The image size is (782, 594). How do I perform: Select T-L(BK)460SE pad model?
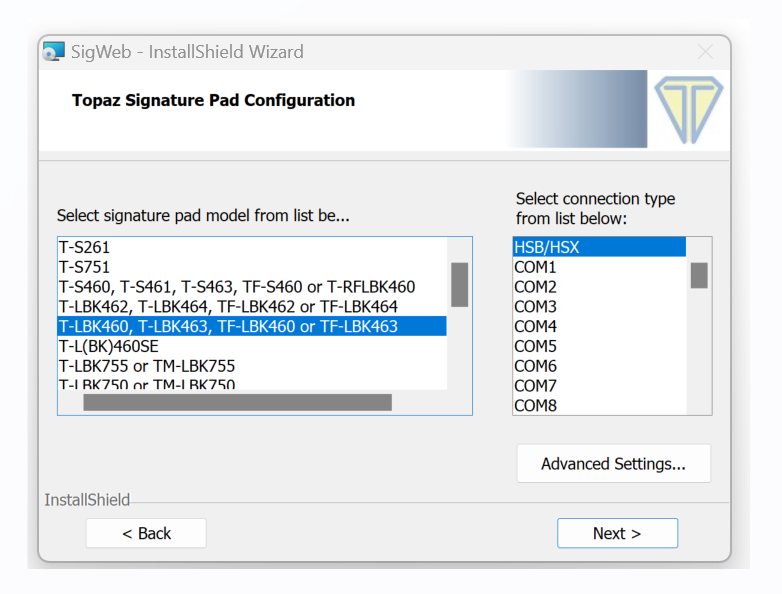tap(108, 346)
